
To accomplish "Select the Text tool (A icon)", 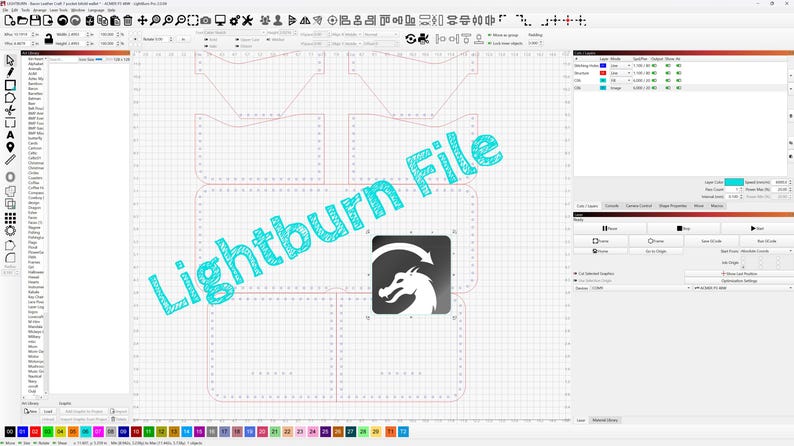I will click(x=10, y=135).
